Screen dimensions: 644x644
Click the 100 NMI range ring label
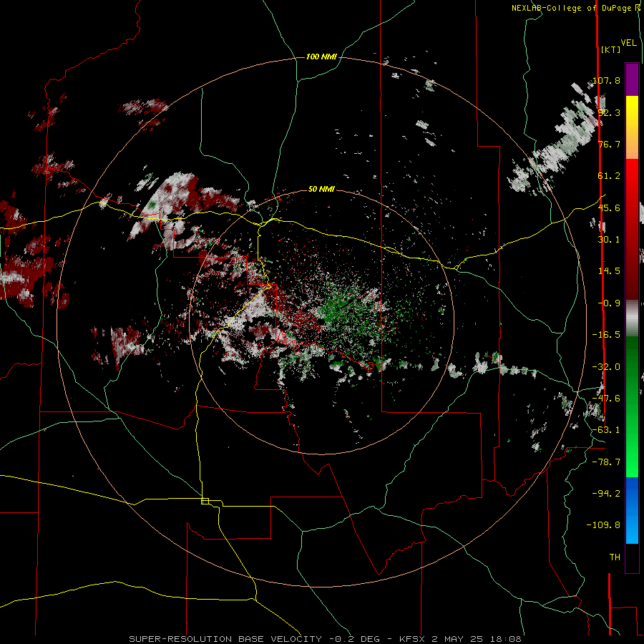click(x=321, y=57)
